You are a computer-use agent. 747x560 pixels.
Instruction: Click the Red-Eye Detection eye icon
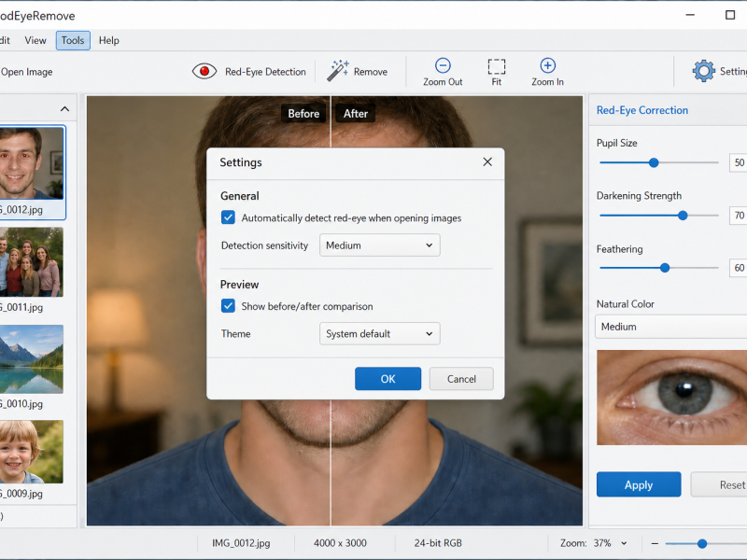(x=204, y=72)
